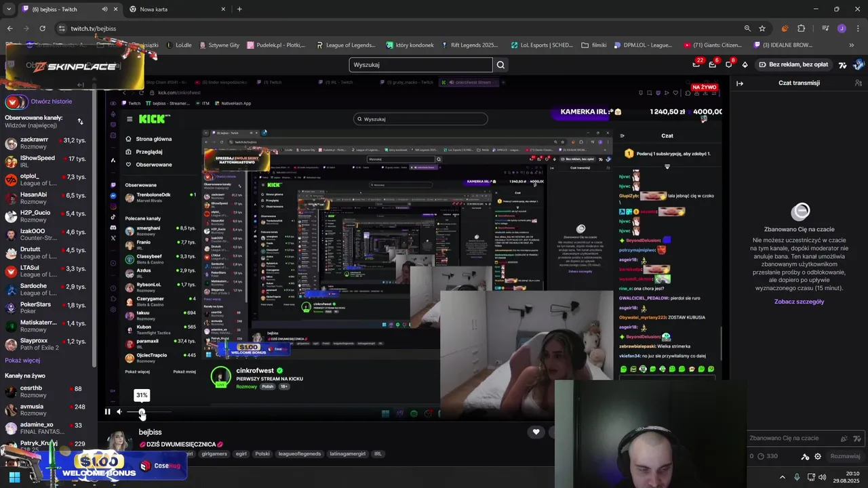Open IzakOOO in followed channels

[x=46, y=235]
